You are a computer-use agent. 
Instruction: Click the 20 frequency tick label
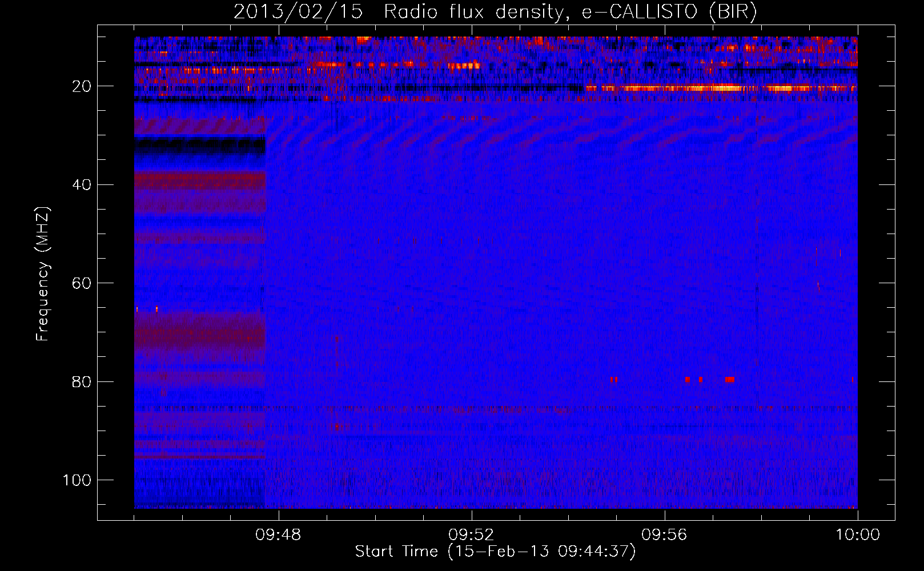(82, 86)
